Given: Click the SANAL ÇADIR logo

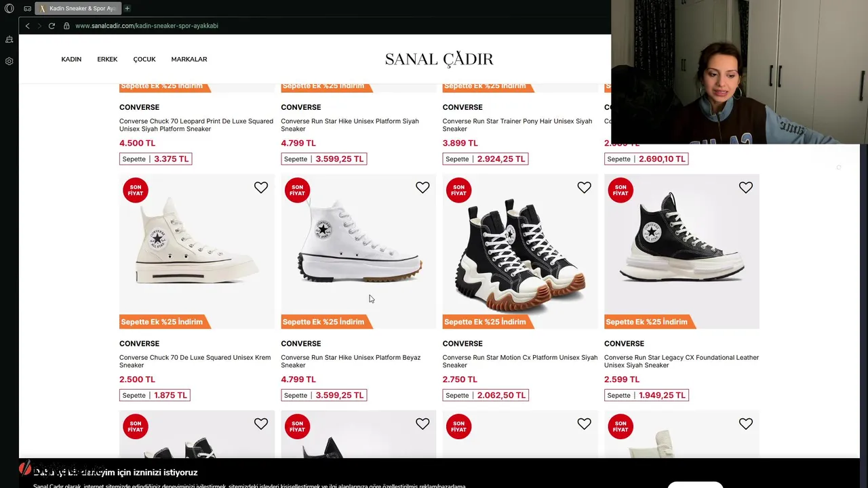Looking at the screenshot, I should [439, 60].
